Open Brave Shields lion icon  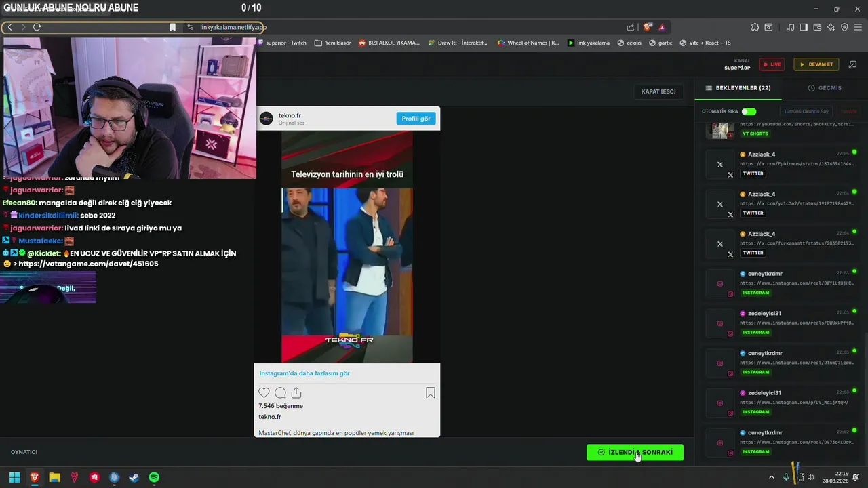click(648, 27)
